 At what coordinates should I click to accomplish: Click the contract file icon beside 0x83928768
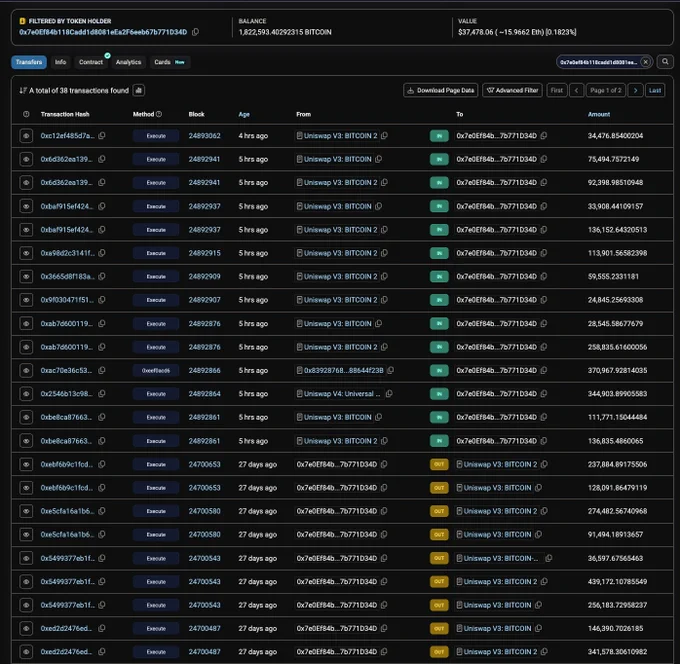pos(299,370)
